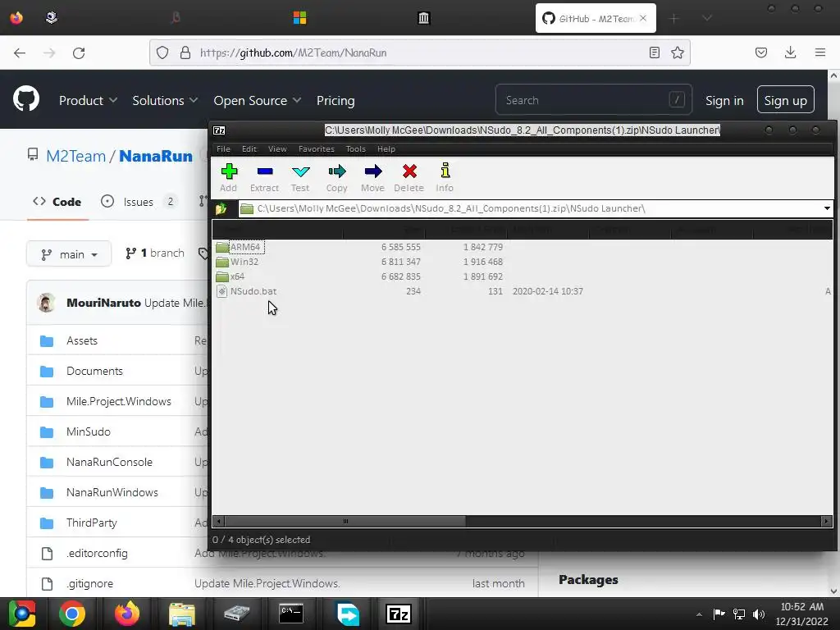This screenshot has width=840, height=630.
Task: Open the M2Team organization link
Action: [x=76, y=156]
